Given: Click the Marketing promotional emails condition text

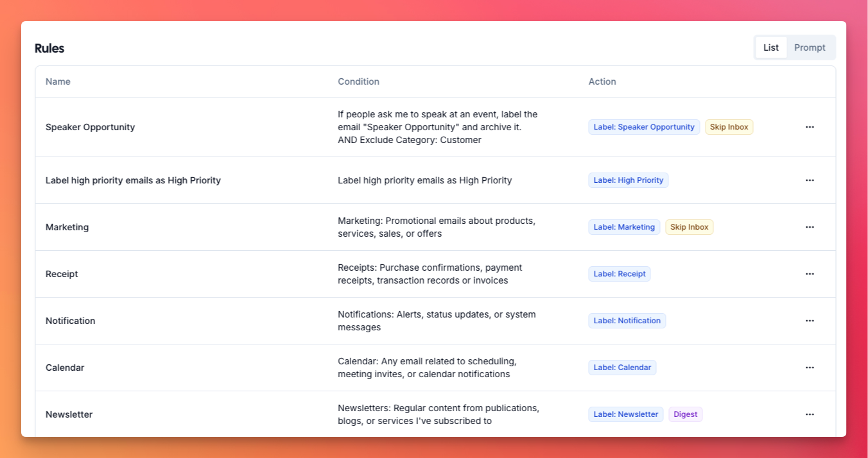Looking at the screenshot, I should coord(437,227).
